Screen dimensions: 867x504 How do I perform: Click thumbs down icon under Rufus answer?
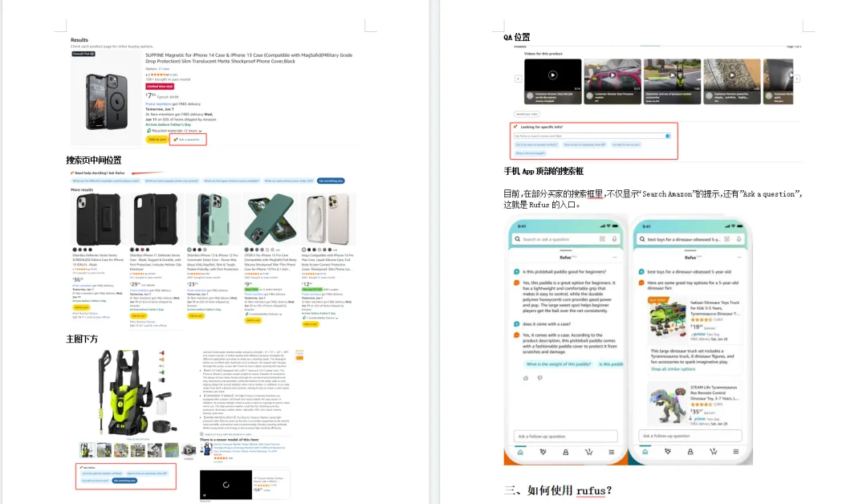[539, 378]
